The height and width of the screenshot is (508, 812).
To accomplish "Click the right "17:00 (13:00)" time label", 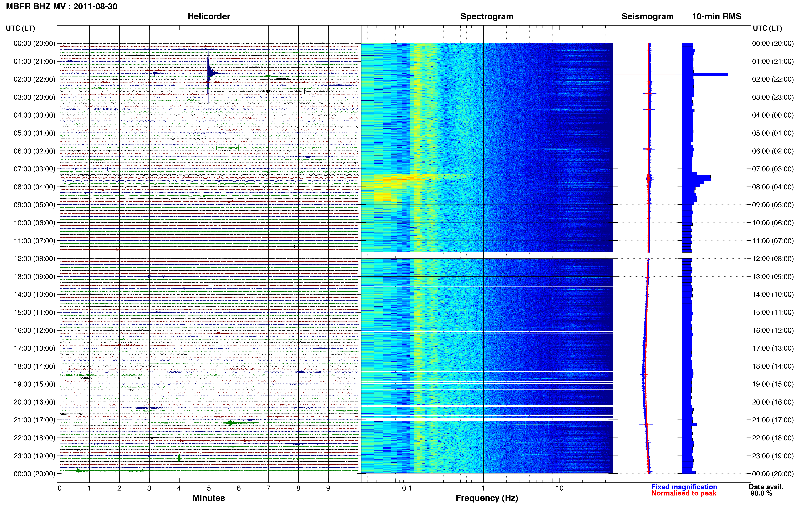I will click(x=773, y=348).
